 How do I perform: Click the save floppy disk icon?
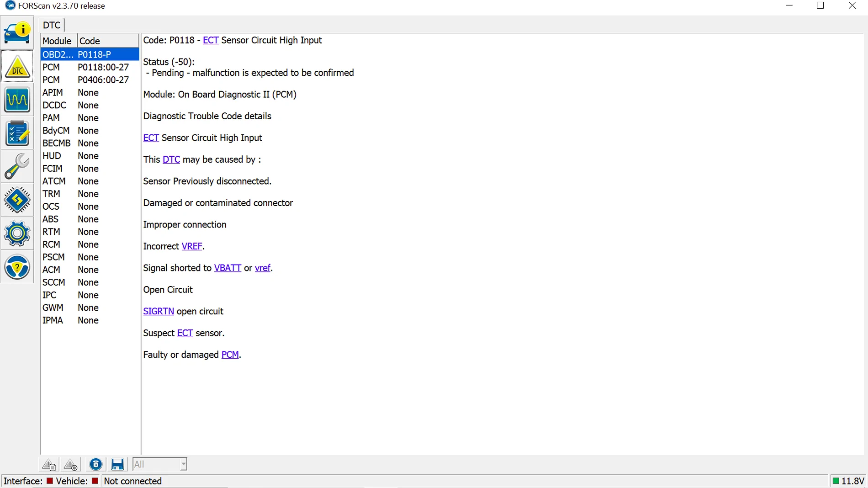tap(117, 464)
